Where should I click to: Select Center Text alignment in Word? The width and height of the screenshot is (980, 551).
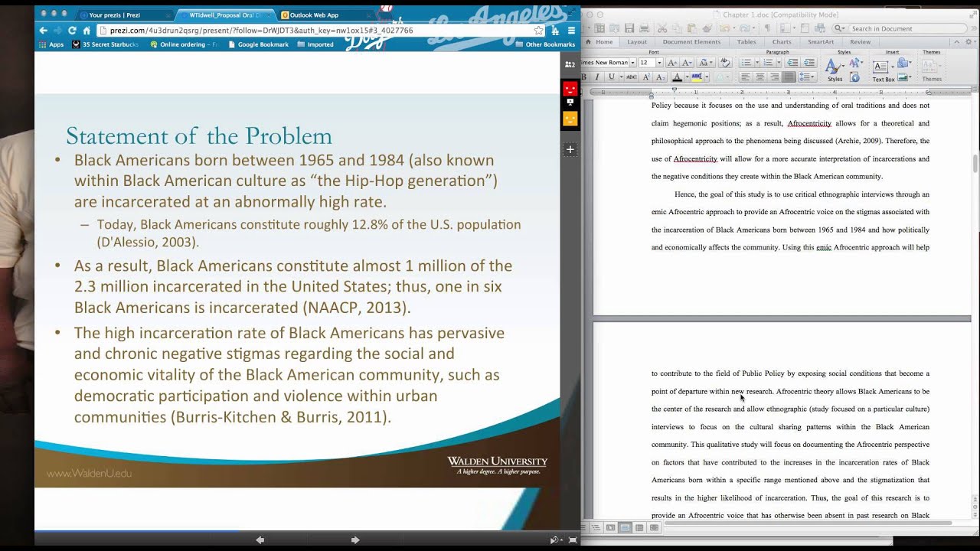(759, 77)
